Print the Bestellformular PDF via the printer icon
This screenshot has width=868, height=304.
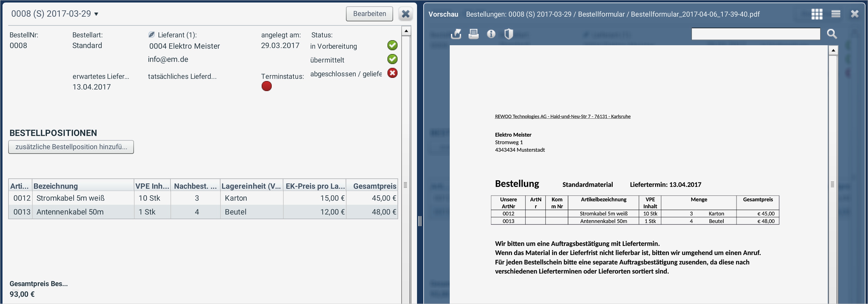473,34
